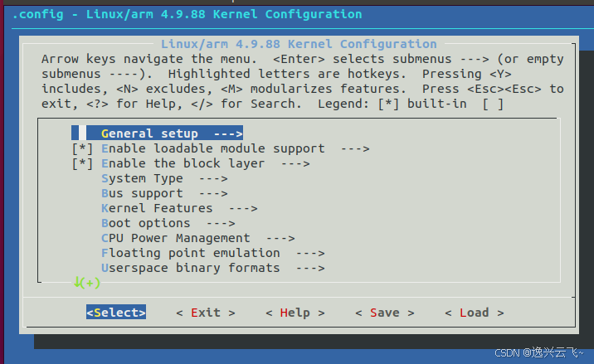Expand arrow next to Bus support

pos(213,193)
